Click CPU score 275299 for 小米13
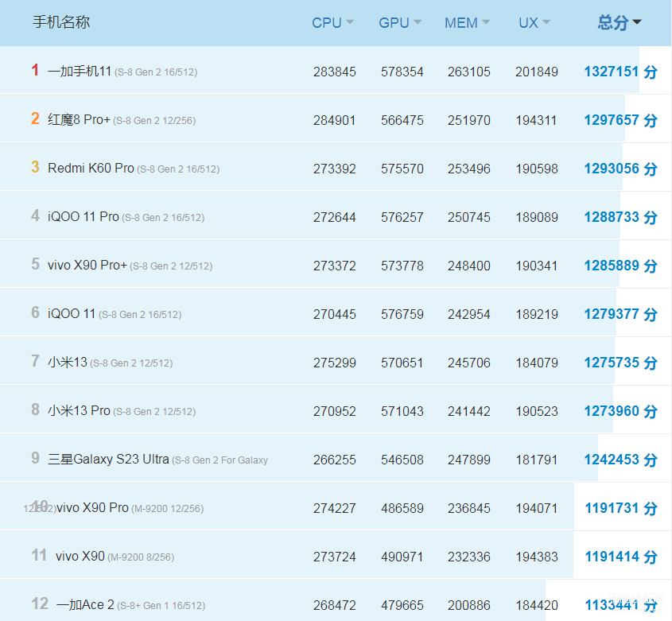Screen dimensions: 672x621 tap(334, 363)
